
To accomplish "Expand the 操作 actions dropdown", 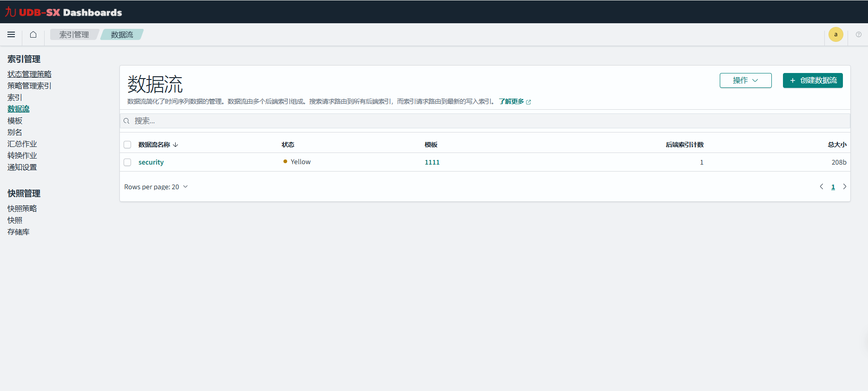I will tap(745, 80).
